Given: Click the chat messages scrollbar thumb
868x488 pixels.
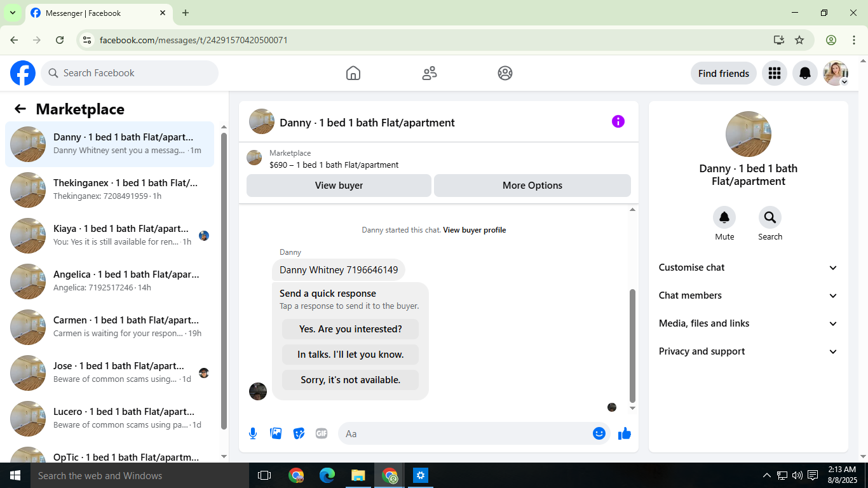Looking at the screenshot, I should [632, 346].
